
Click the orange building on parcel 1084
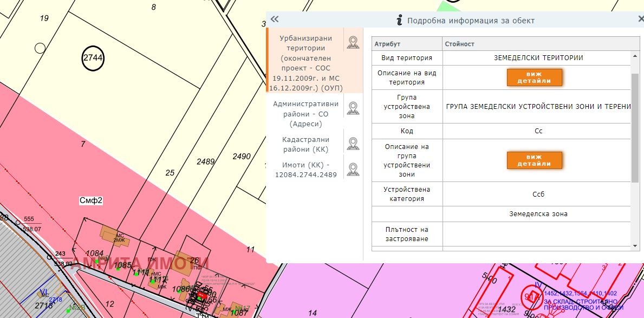(x=112, y=234)
